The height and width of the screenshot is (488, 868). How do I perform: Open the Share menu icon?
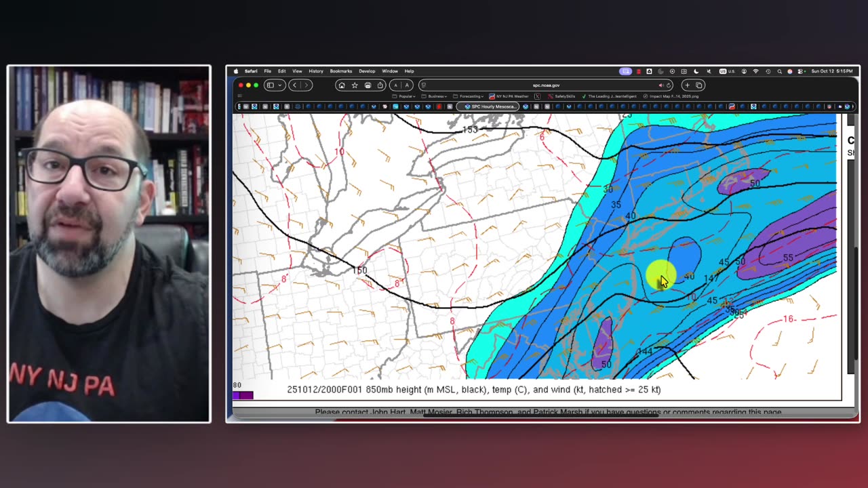tap(380, 85)
